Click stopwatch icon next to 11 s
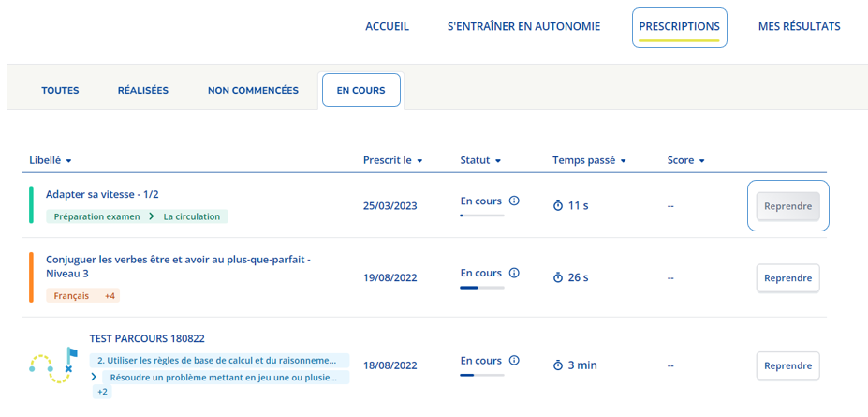Viewport: 868px width, 417px height. coord(558,205)
